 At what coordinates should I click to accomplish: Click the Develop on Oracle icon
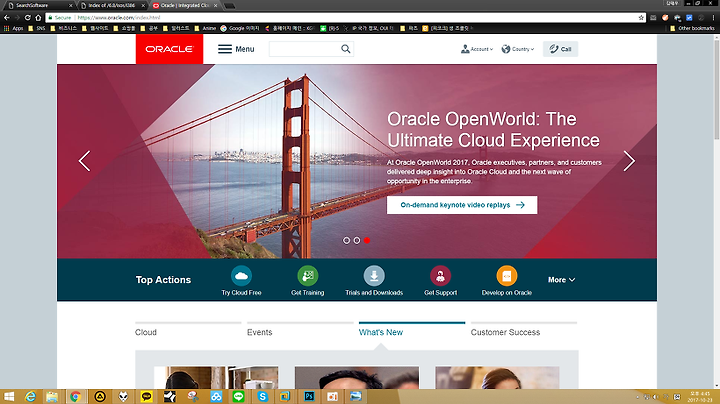click(507, 276)
